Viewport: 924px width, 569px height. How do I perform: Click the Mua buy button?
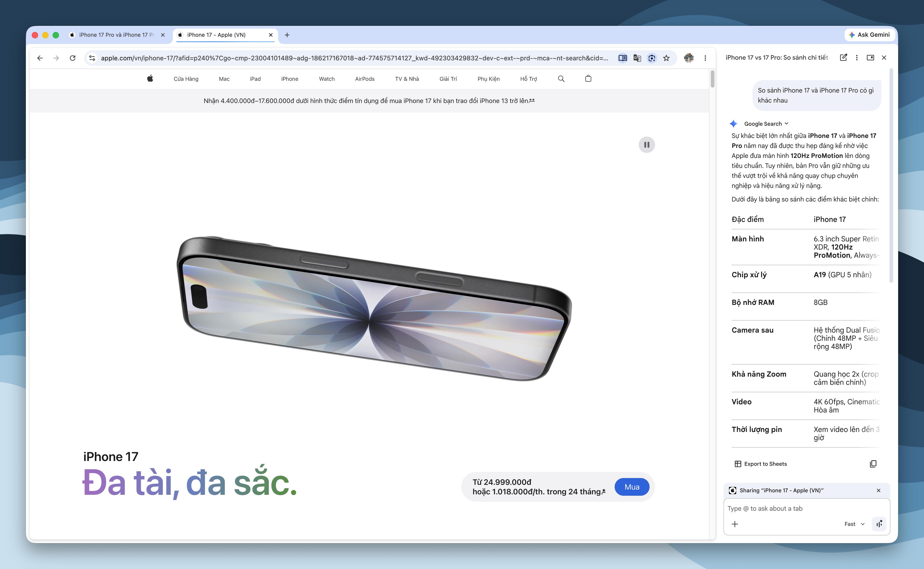[632, 487]
